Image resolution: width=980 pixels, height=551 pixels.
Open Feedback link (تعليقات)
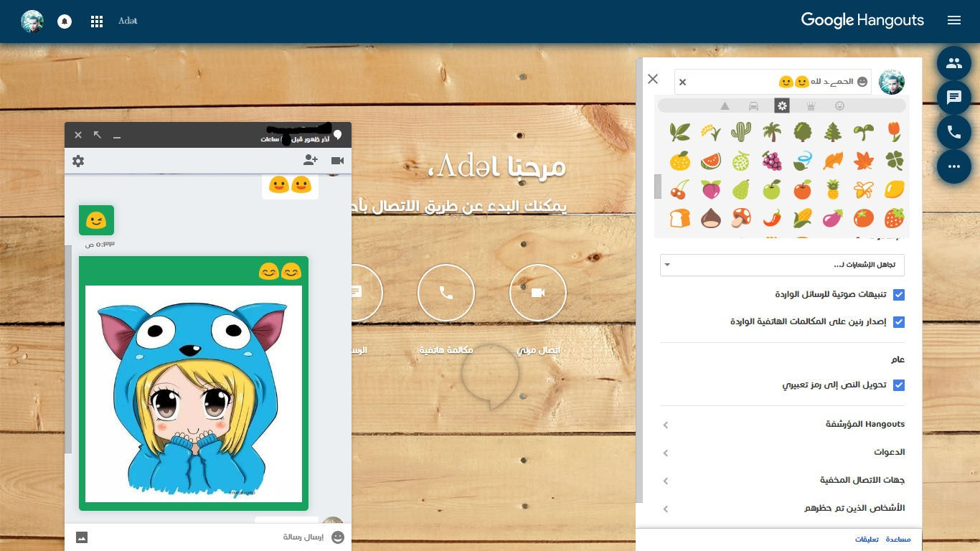click(x=867, y=539)
